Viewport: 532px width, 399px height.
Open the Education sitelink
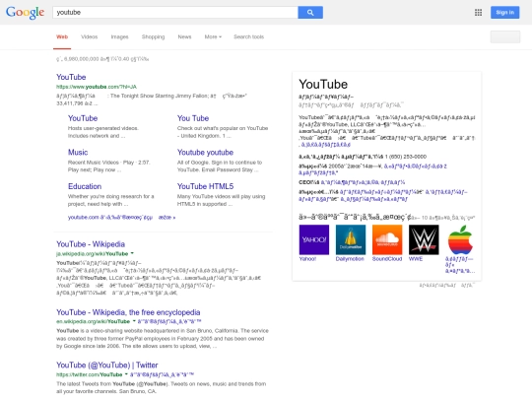pyautogui.click(x=85, y=186)
